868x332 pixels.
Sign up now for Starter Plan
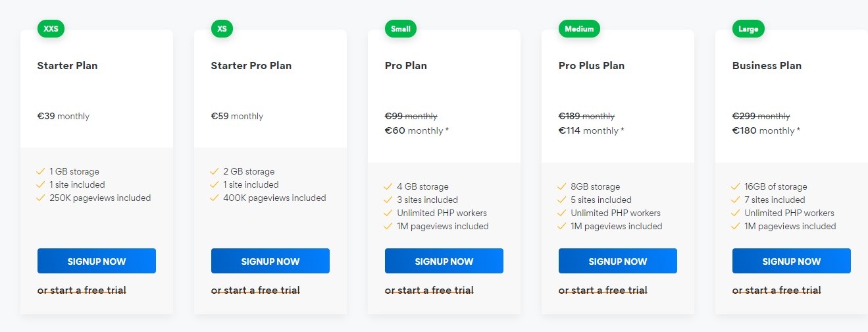click(97, 261)
